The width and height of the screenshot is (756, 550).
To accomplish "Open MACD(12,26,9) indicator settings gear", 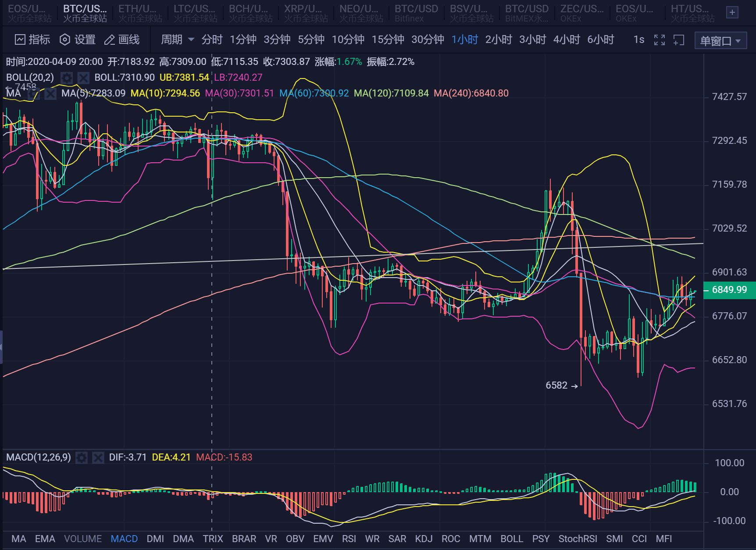I will [81, 457].
